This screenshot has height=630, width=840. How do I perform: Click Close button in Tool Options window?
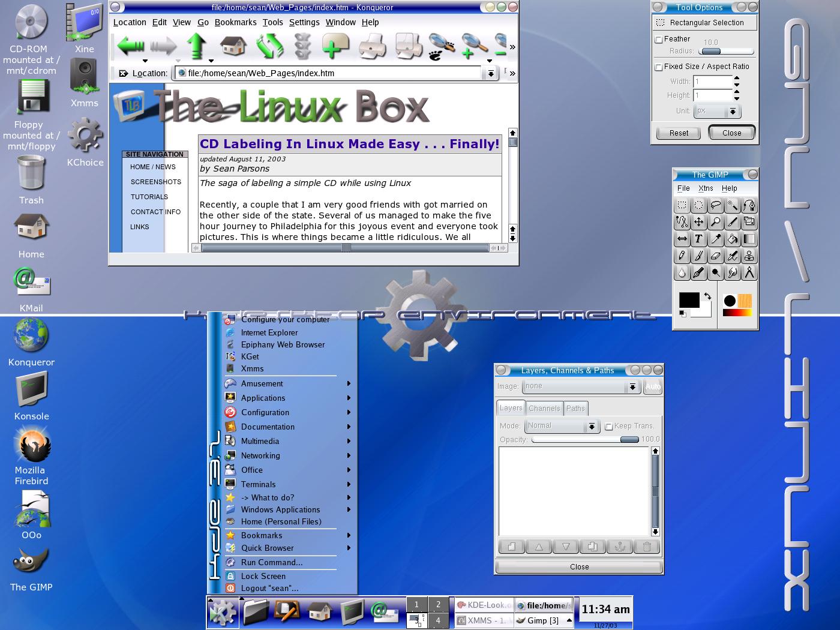pyautogui.click(x=731, y=133)
